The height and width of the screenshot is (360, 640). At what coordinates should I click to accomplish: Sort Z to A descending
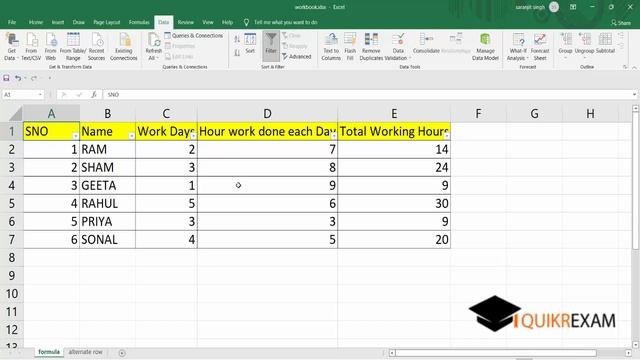(x=237, y=53)
